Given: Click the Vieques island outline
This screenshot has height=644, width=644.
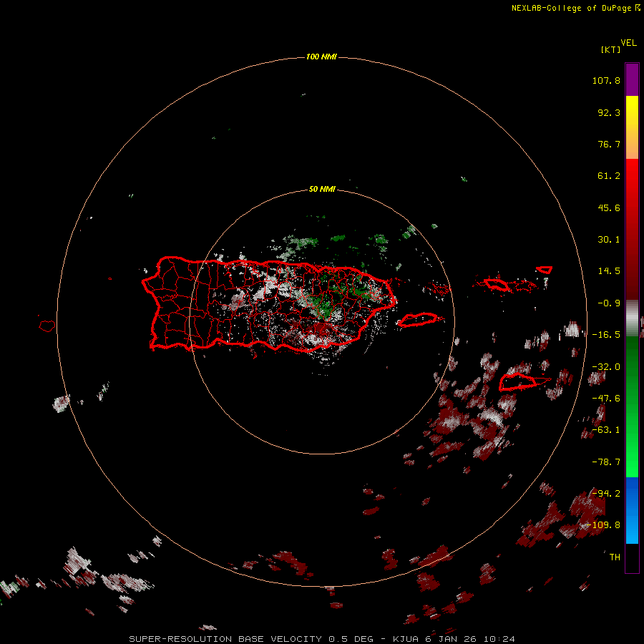Looking at the screenshot, I should click(418, 320).
